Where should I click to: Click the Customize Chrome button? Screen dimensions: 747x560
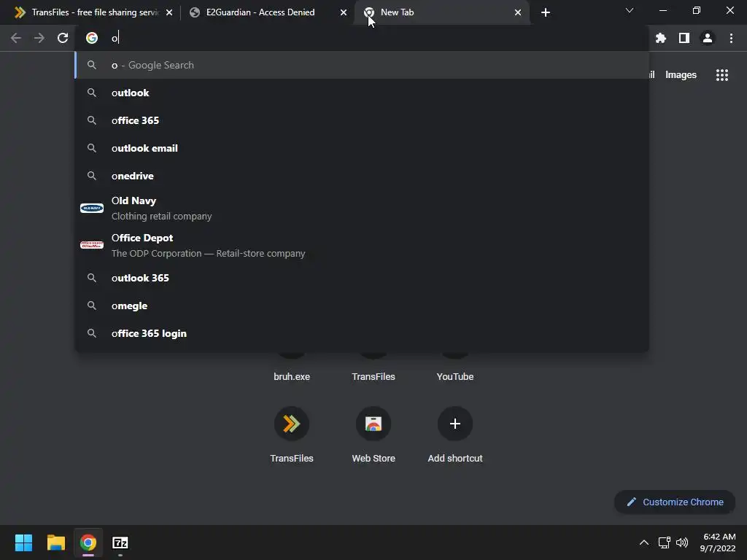(675, 502)
